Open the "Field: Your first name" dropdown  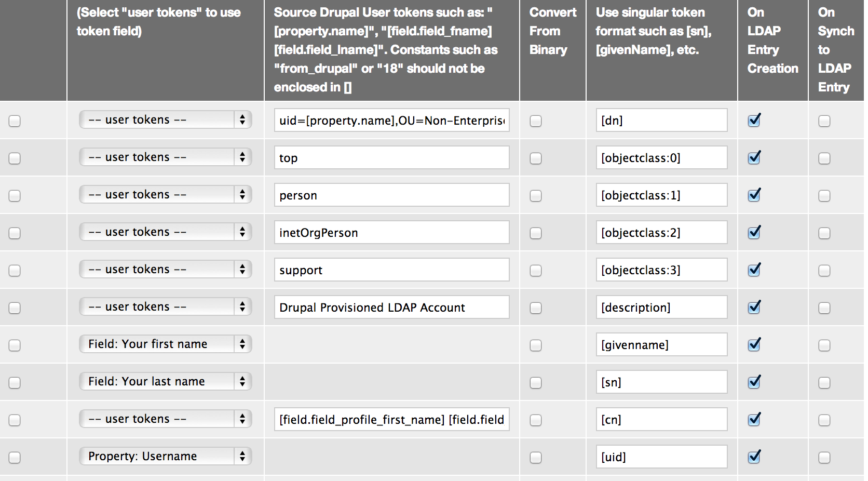point(165,344)
